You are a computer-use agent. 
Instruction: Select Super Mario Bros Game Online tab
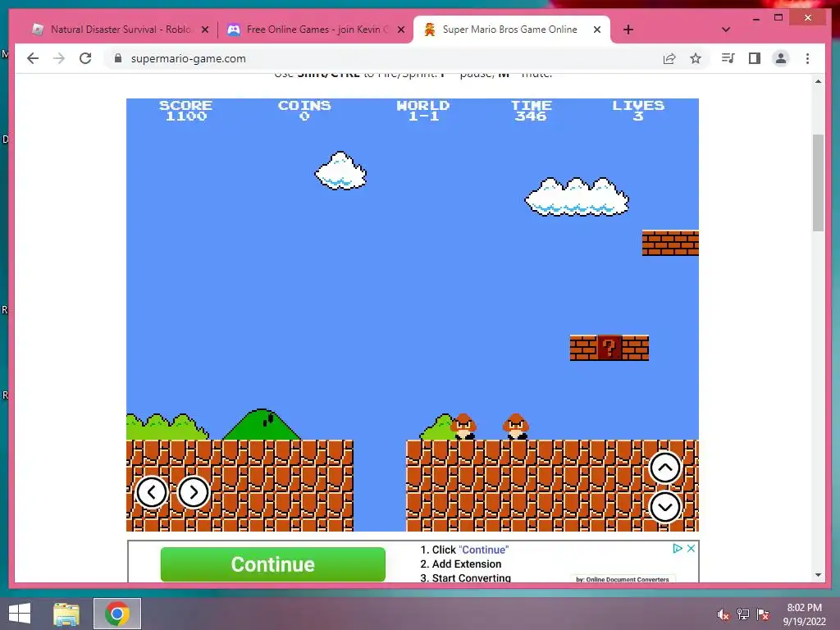click(512, 30)
